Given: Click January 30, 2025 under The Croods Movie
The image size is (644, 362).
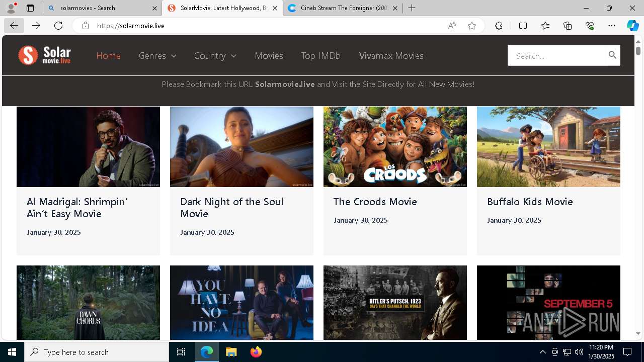Looking at the screenshot, I should pos(361,220).
